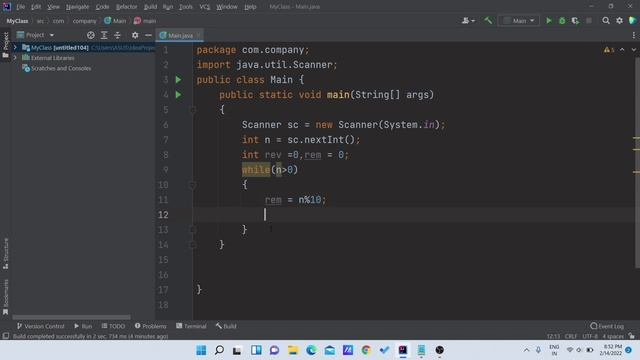
Task: Click the editor vertical scrollbar
Action: (637, 163)
